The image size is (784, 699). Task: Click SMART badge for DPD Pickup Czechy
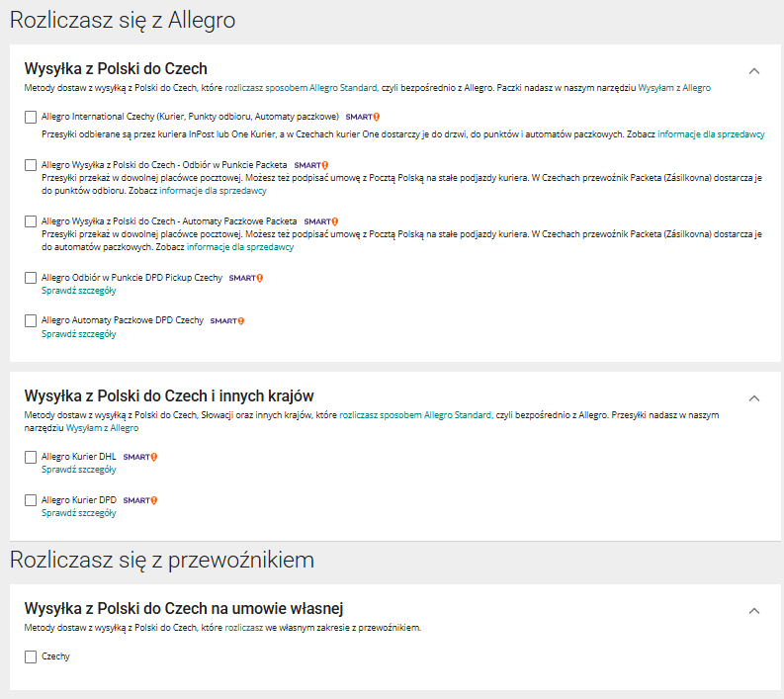[246, 278]
